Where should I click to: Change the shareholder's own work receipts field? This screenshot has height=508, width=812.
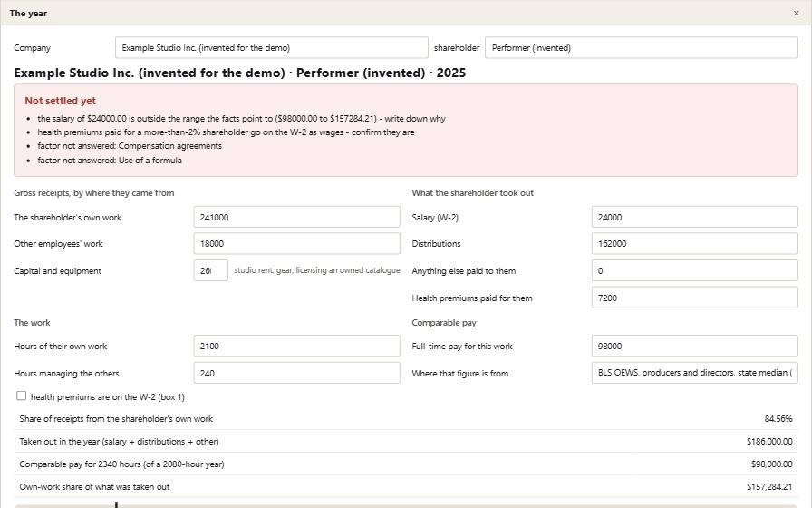pos(296,217)
